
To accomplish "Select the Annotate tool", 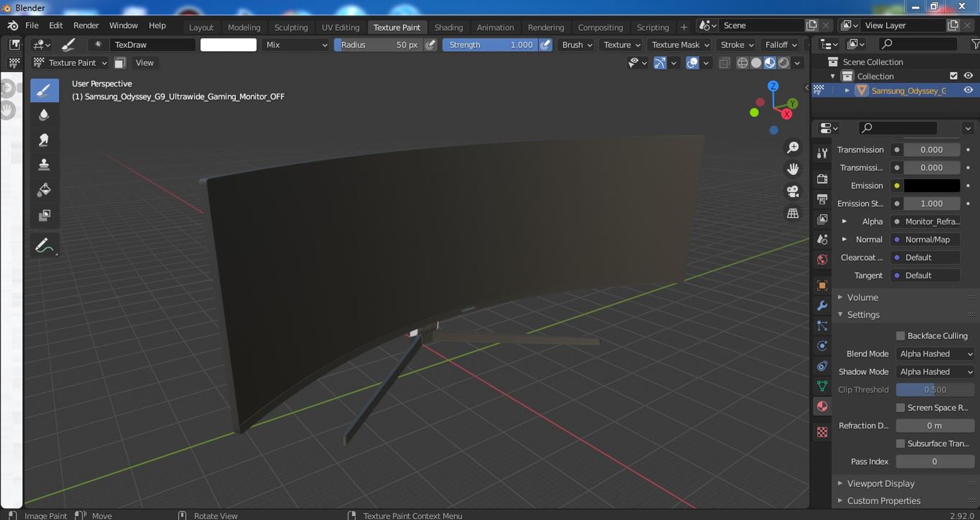I will tap(44, 246).
